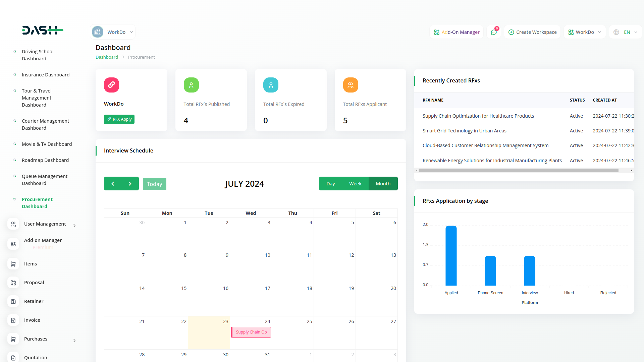
Task: Click the Add-On Manager grid icon
Action: click(436, 32)
